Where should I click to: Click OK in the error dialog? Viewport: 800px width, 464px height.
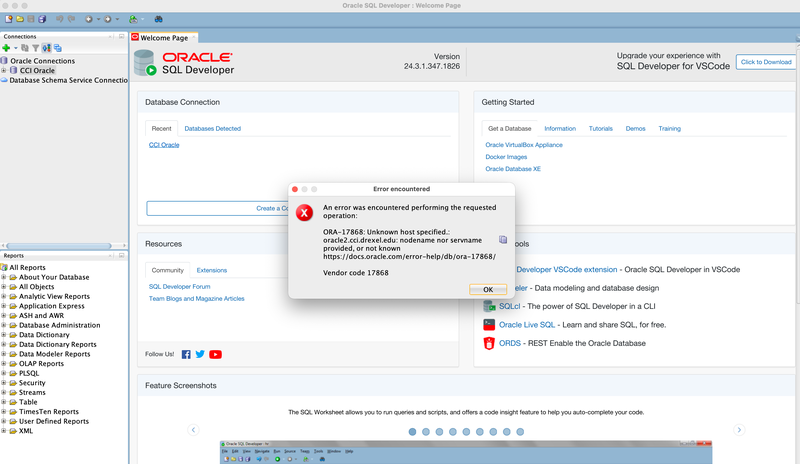pyautogui.click(x=488, y=289)
